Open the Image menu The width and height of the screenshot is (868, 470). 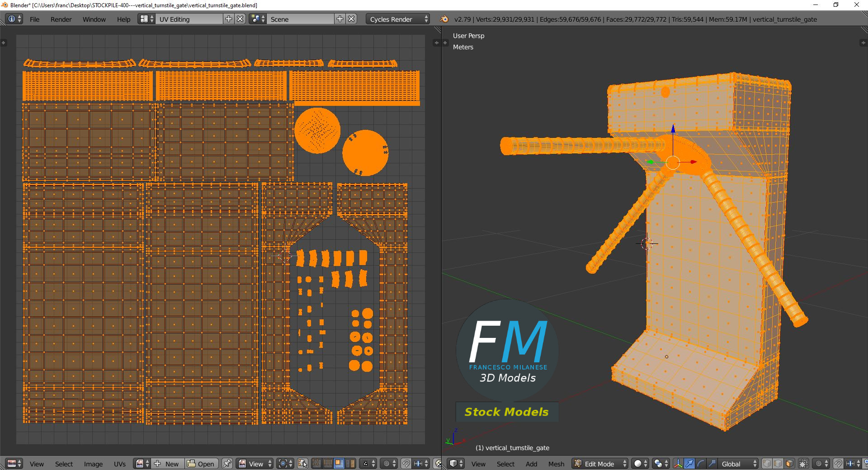tap(93, 464)
